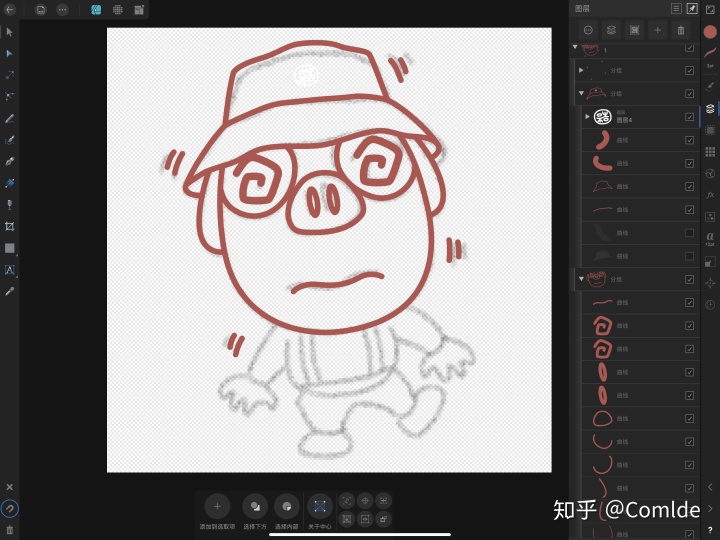
Task: Tap the Select Below (选择下方) button
Action: (x=255, y=506)
